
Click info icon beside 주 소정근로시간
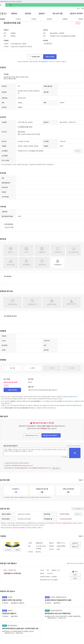pos(27,127)
